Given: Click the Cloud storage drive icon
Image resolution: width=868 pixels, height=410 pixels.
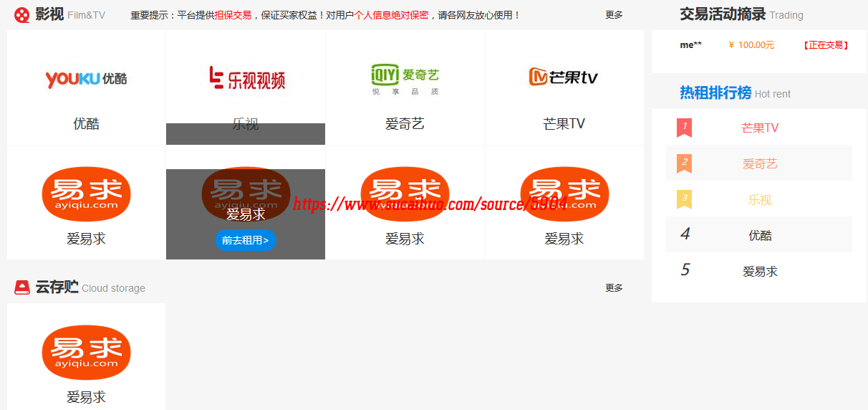Looking at the screenshot, I should [x=22, y=287].
